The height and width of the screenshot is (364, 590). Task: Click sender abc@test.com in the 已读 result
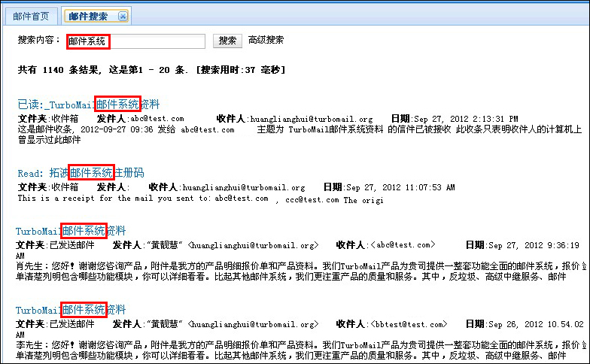pos(157,119)
